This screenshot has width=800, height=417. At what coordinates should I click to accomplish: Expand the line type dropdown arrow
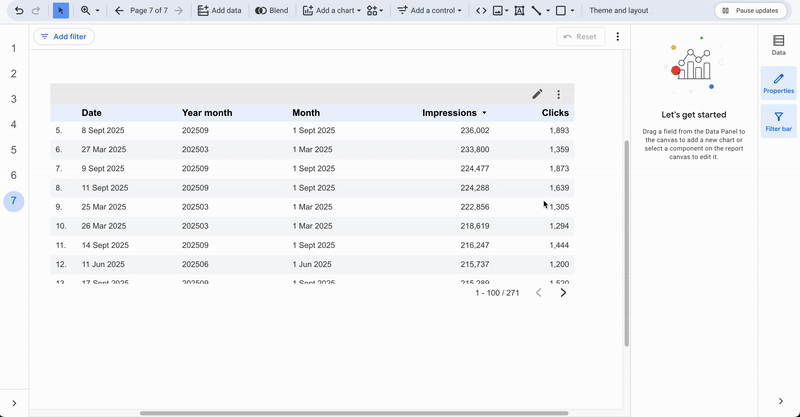(x=548, y=10)
